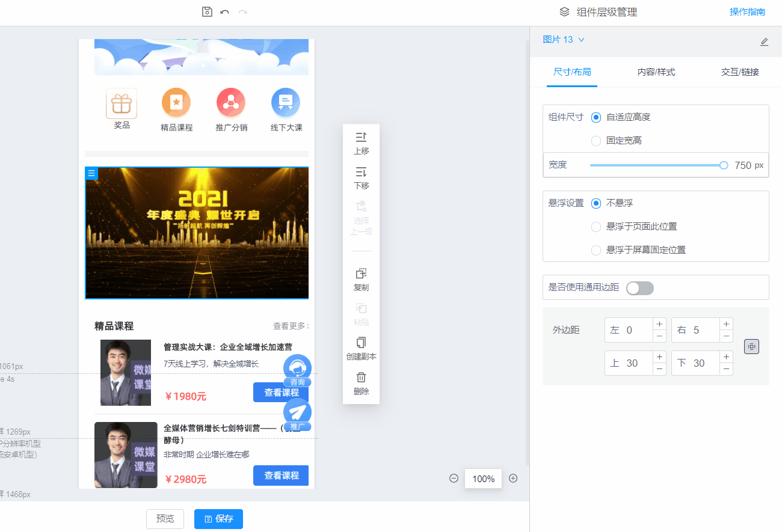Image resolution: width=782 pixels, height=532 pixels.
Task: Copy the component using 复制
Action: [361, 280]
